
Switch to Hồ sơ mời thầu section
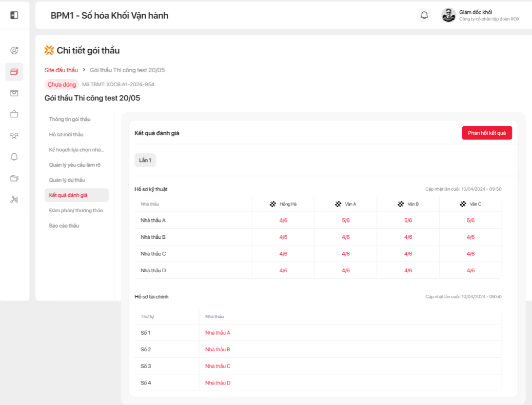click(66, 134)
